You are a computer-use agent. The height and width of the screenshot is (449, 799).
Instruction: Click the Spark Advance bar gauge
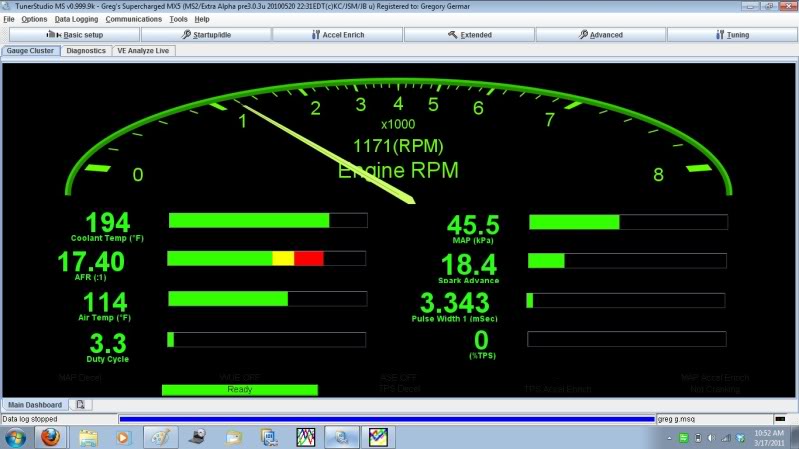tap(627, 261)
